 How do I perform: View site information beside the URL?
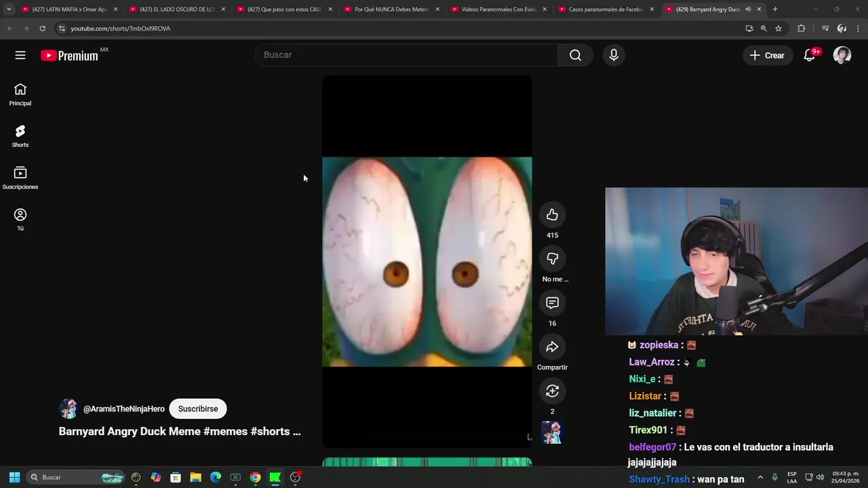(62, 28)
